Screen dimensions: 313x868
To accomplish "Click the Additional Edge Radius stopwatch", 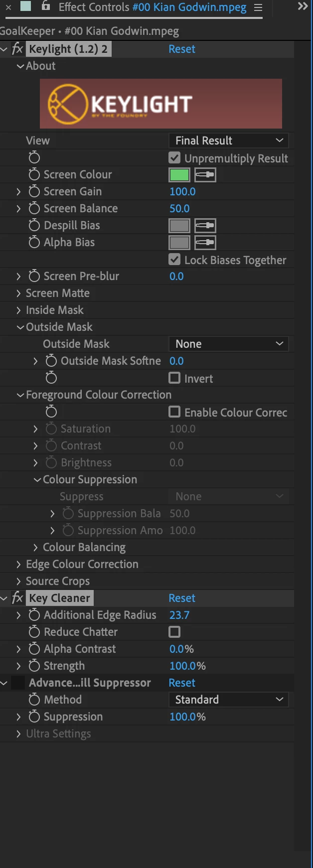I will coord(34,615).
